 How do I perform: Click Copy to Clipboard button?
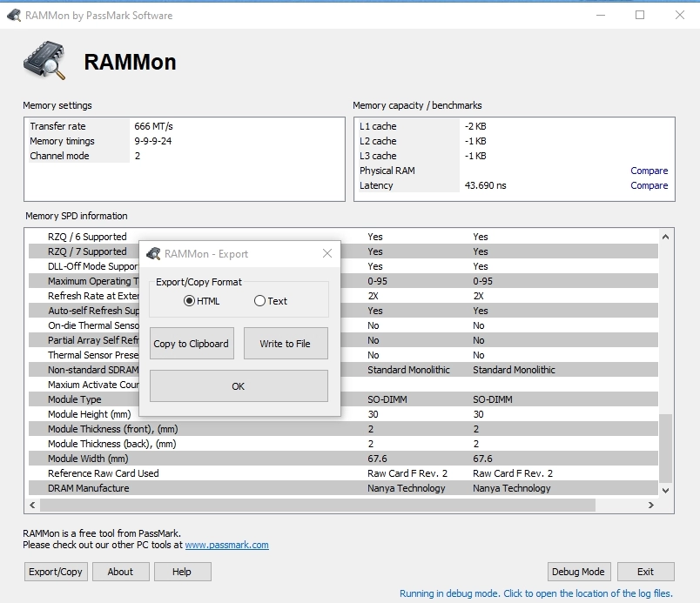191,344
